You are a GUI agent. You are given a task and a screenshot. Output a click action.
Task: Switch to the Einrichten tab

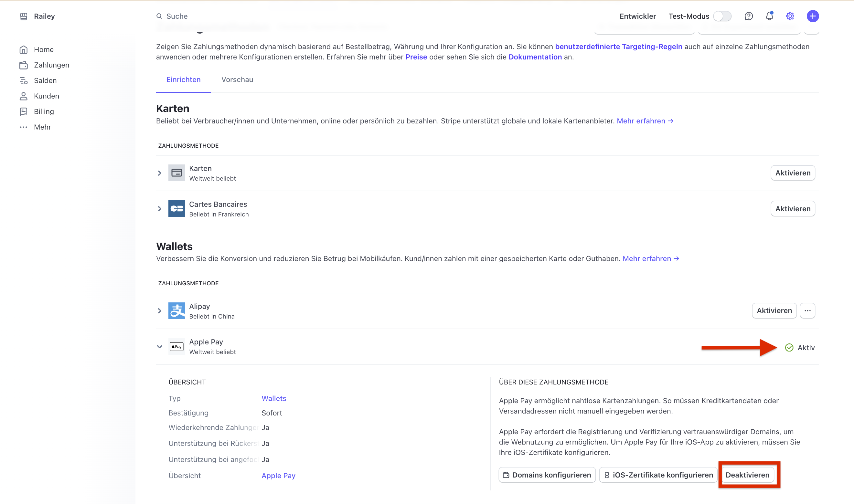(x=183, y=80)
